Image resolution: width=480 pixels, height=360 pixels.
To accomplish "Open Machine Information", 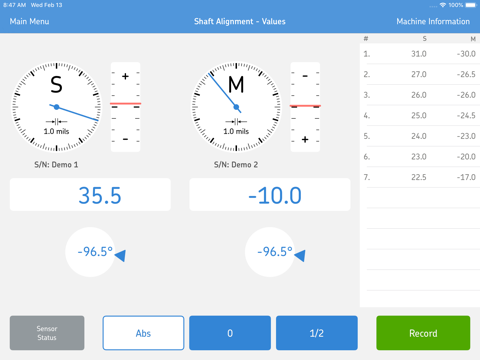I will (433, 21).
